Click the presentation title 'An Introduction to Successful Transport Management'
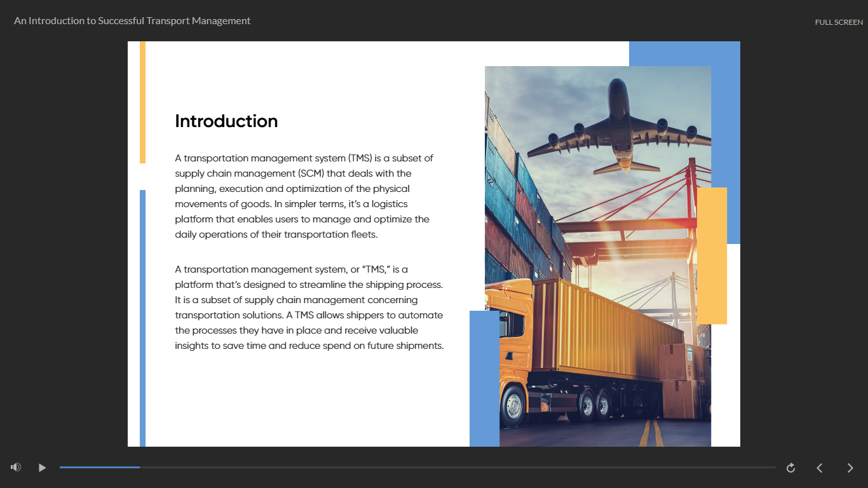The image size is (868, 488). (132, 21)
